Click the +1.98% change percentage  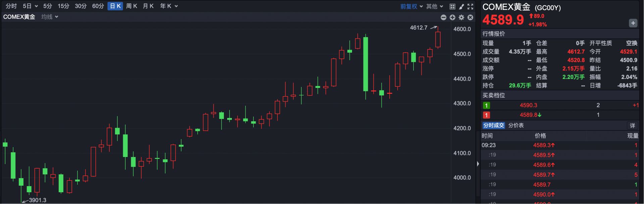point(538,25)
